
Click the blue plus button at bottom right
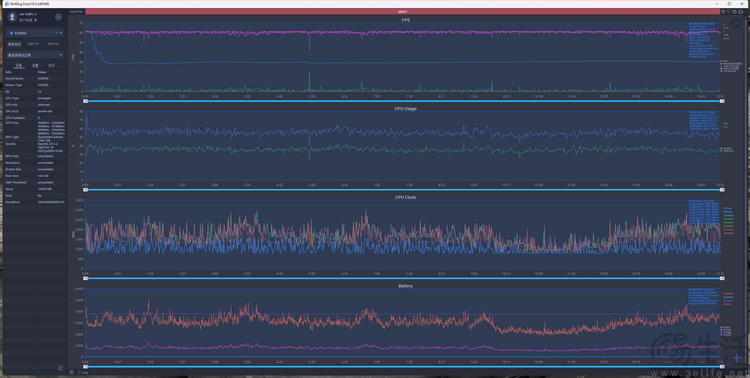(x=737, y=358)
